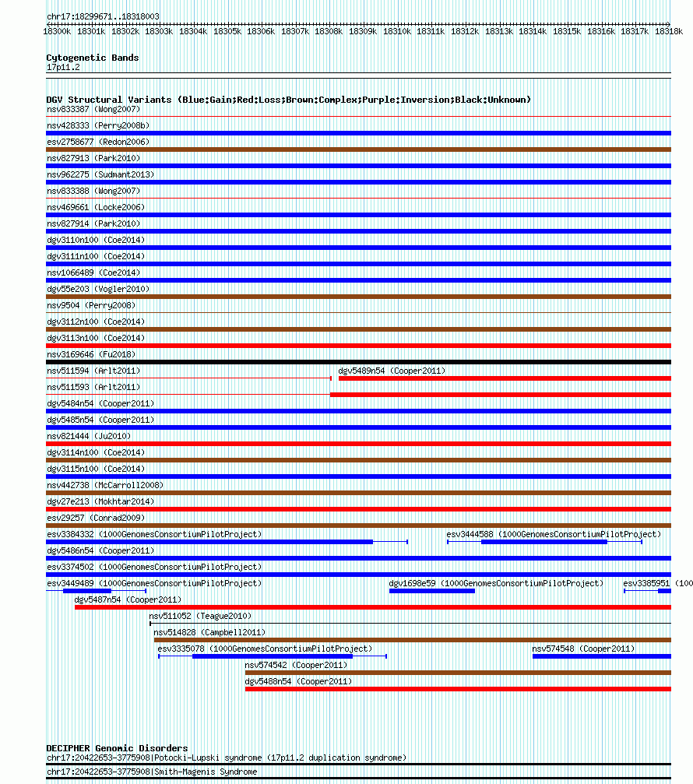Click the brown bar of nsv514828

click(x=413, y=640)
